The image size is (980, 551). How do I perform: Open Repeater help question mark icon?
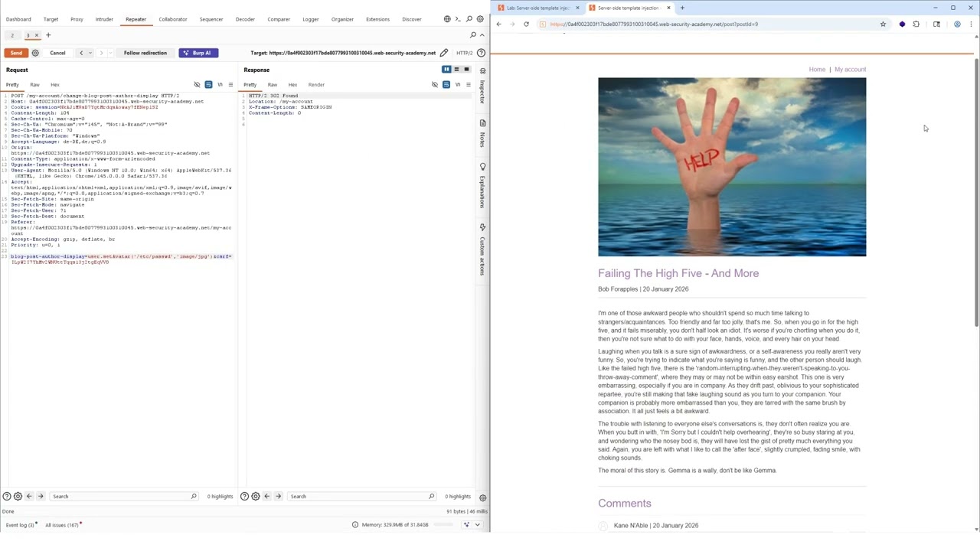pyautogui.click(x=481, y=53)
